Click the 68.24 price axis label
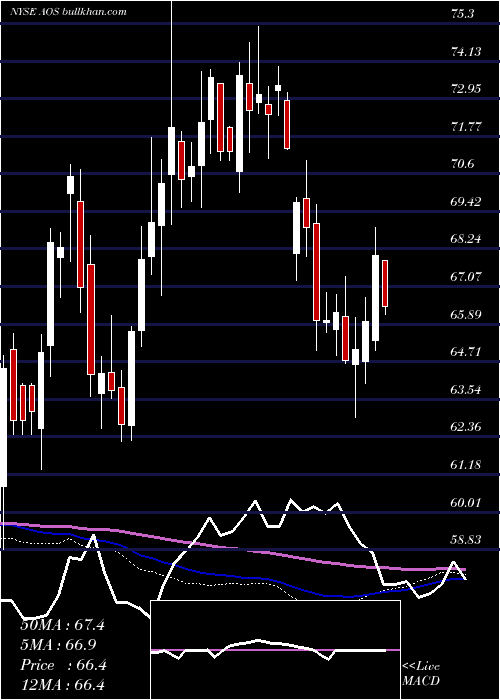 pos(466,239)
